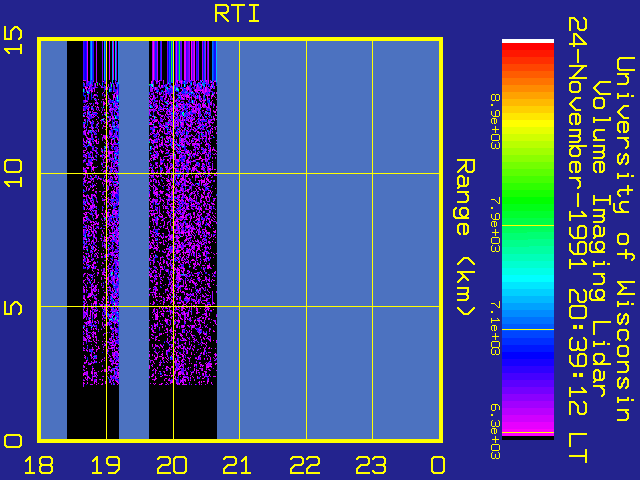Click the 'University of Wisconsin' header text
Image resolution: width=640 pixels, height=480 pixels.
624,239
